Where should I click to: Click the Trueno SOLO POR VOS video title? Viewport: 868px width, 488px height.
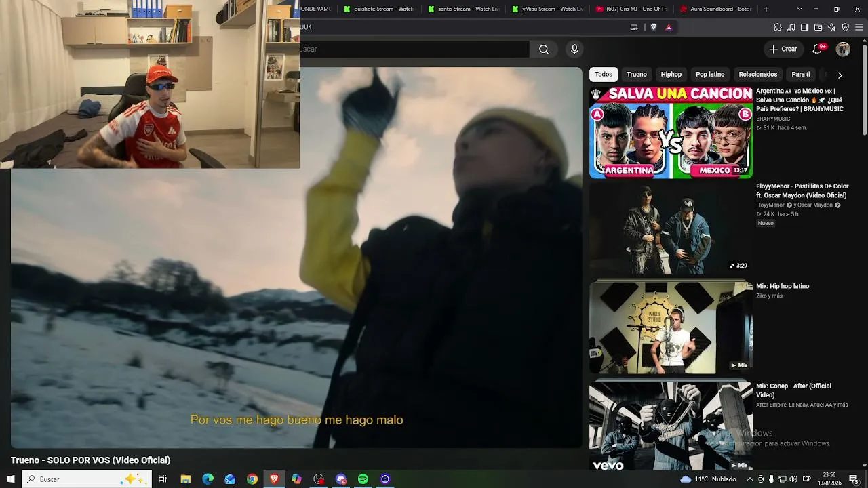pyautogui.click(x=90, y=460)
